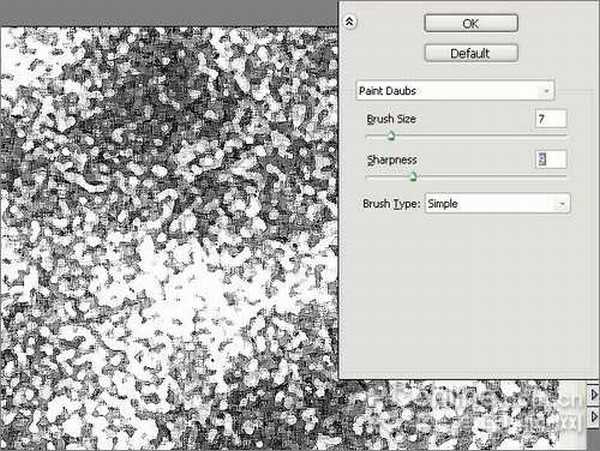600x451 pixels.
Task: Click the lower right-pointing arrow button
Action: (594, 415)
